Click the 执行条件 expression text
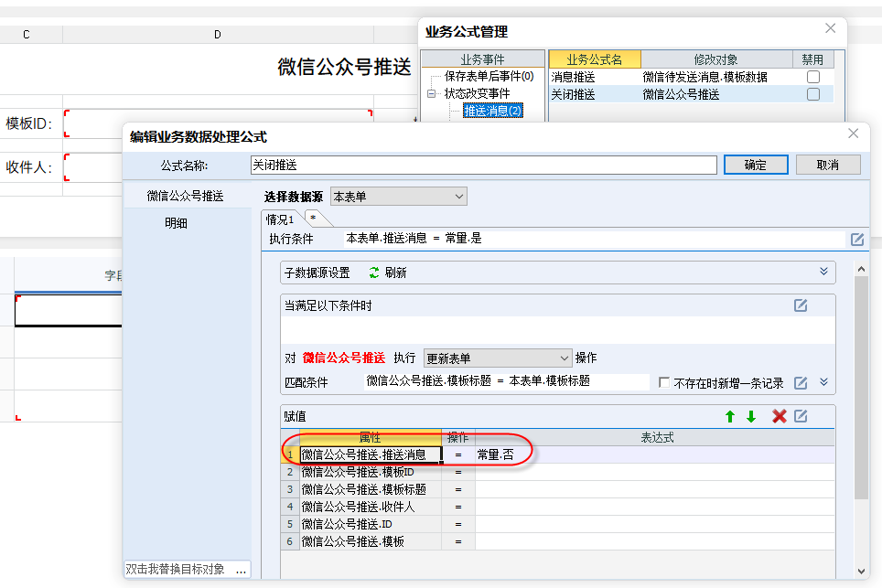 coord(414,239)
